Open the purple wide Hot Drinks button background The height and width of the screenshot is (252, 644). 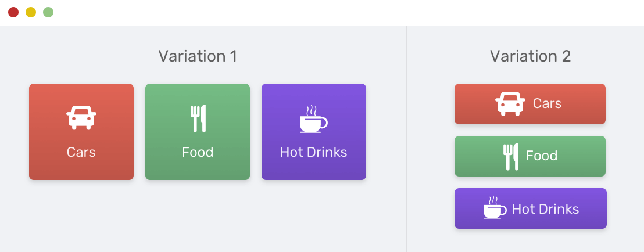(x=530, y=208)
